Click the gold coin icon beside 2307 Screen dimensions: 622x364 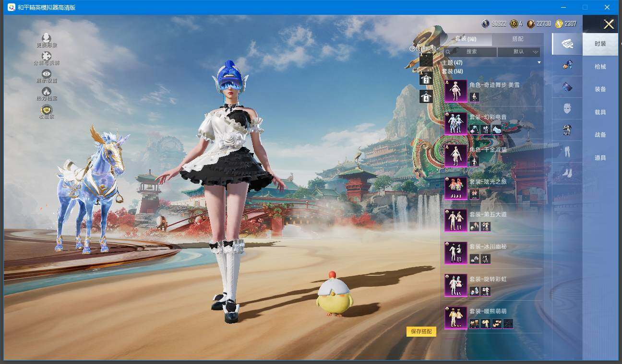point(559,23)
